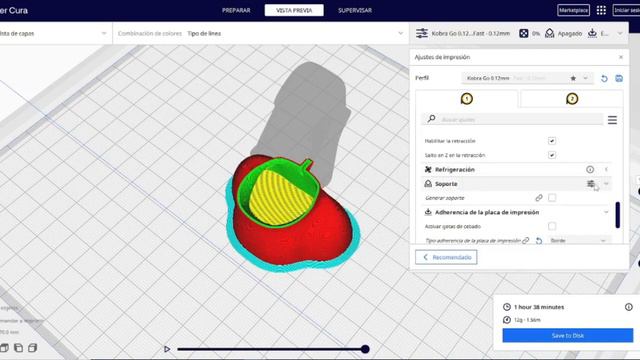Click the info icon in the Refrigeración row

(x=590, y=169)
